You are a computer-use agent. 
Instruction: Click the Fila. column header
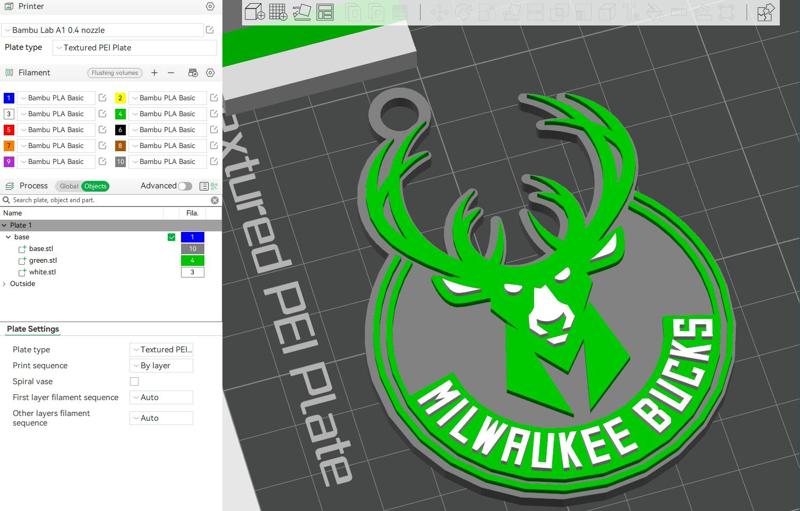(192, 213)
